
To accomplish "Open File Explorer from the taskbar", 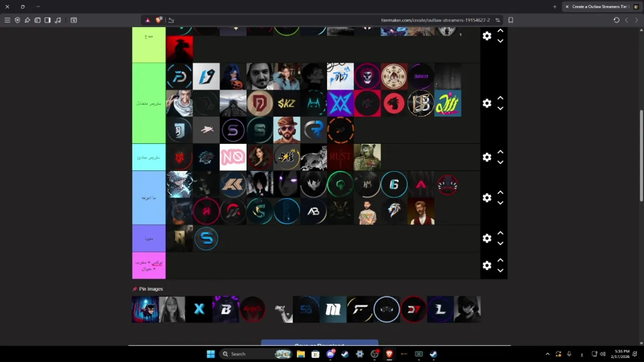I will pyautogui.click(x=301, y=354).
